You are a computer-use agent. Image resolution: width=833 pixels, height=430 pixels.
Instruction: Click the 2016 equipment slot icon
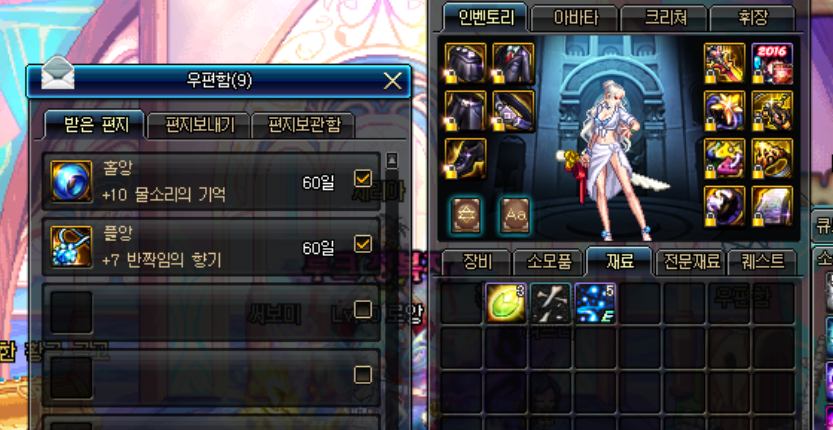(772, 64)
